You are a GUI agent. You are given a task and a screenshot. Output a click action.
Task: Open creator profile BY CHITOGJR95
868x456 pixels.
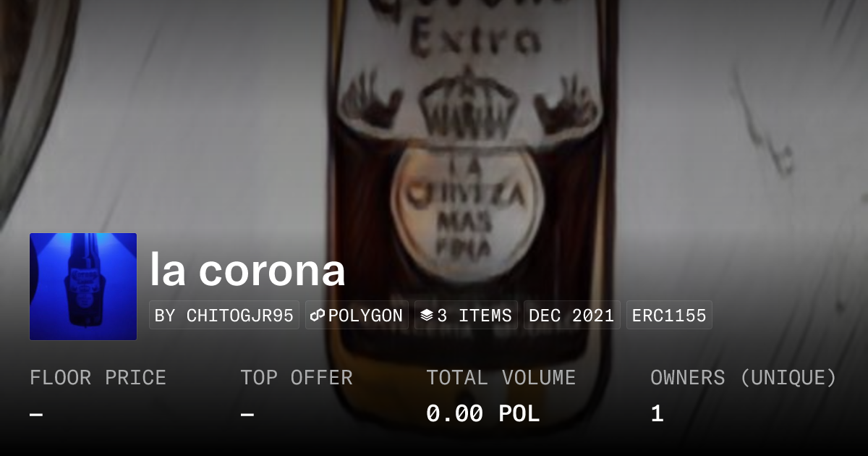[224, 316]
